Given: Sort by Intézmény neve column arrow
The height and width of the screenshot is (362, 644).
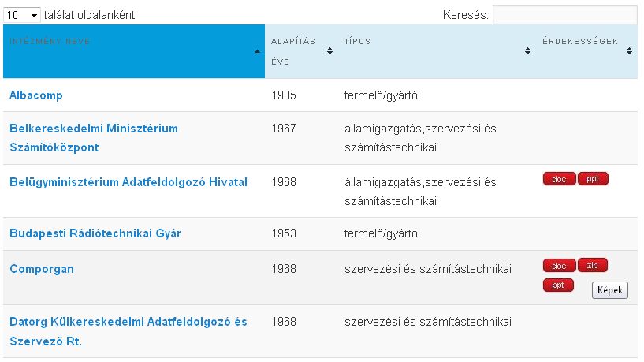Looking at the screenshot, I should point(257,51).
